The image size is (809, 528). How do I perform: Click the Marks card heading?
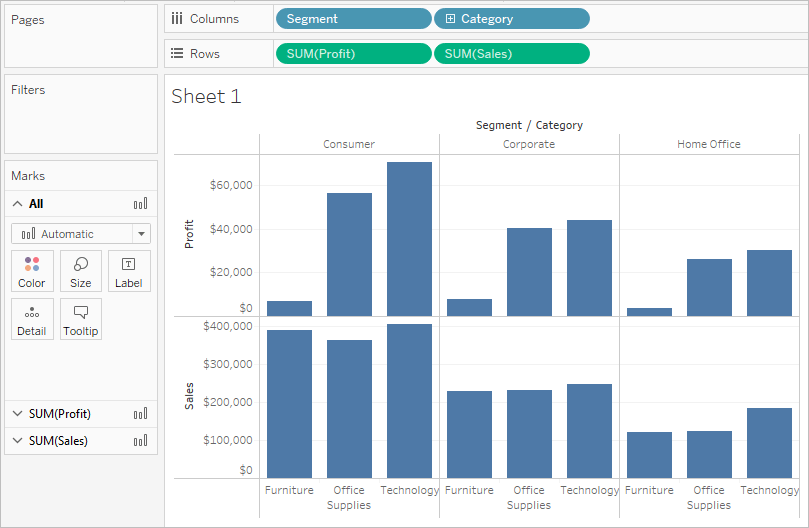coord(28,176)
